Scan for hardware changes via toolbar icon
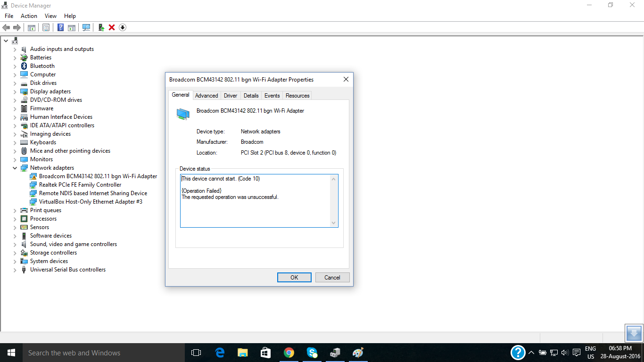 point(86,27)
